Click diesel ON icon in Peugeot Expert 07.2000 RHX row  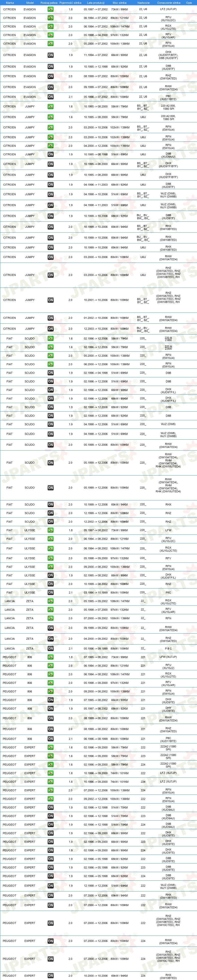coord(50,895)
